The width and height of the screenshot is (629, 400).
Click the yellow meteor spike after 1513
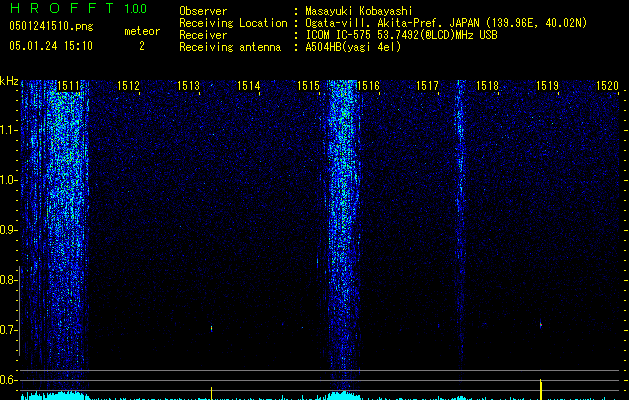tap(211, 393)
